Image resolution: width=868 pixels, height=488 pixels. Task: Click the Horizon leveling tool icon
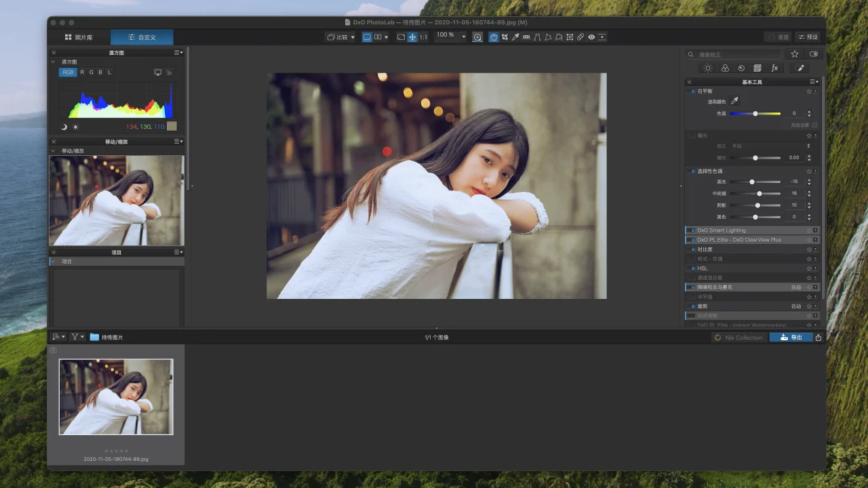pos(526,37)
